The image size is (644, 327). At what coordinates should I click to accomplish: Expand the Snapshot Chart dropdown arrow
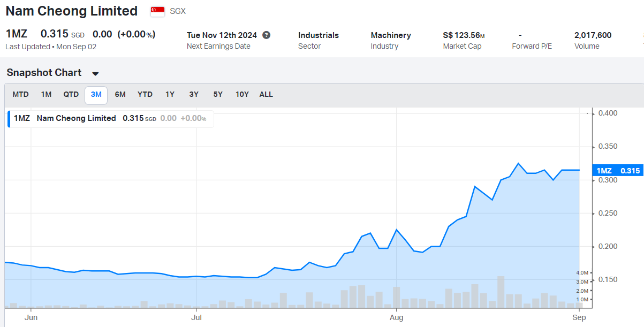tap(95, 74)
